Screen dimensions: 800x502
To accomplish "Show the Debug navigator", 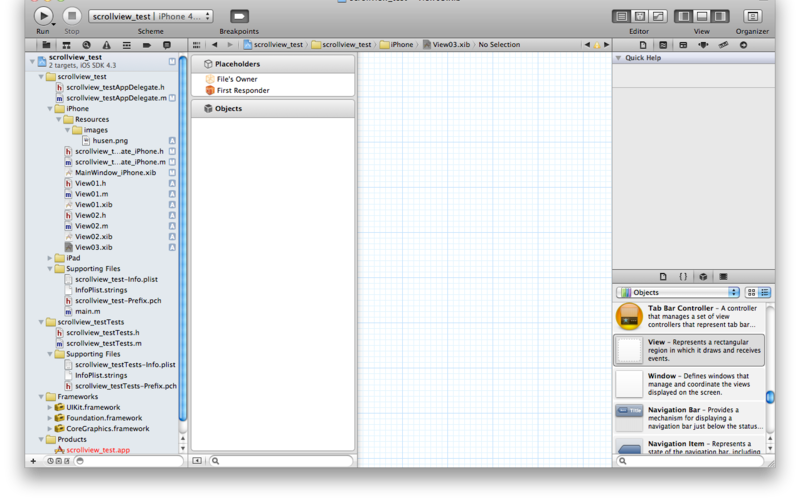I will pyautogui.click(x=127, y=45).
